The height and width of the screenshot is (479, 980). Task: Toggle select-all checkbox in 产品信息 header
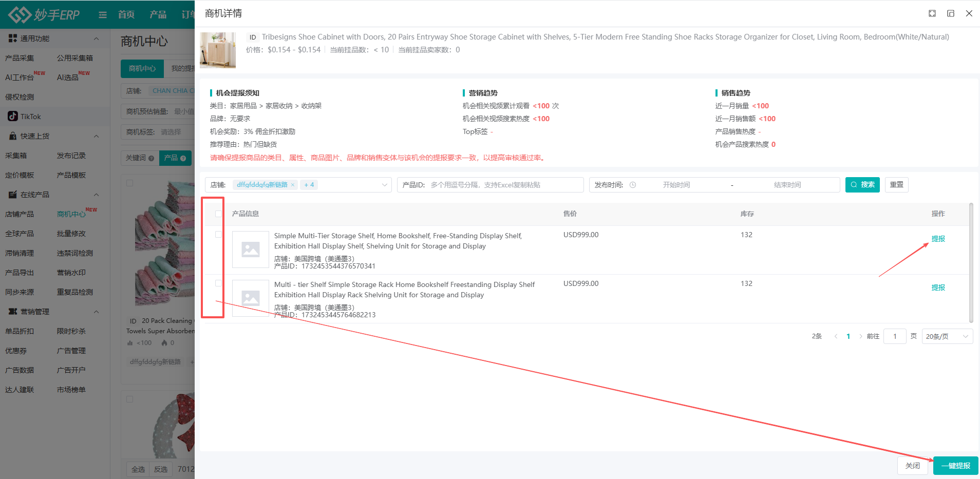(218, 214)
